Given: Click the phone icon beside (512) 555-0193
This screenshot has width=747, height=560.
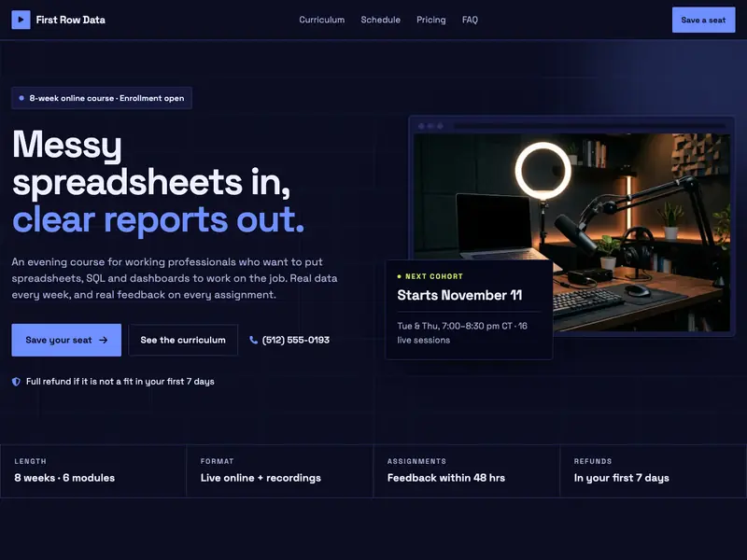Looking at the screenshot, I should [x=253, y=340].
